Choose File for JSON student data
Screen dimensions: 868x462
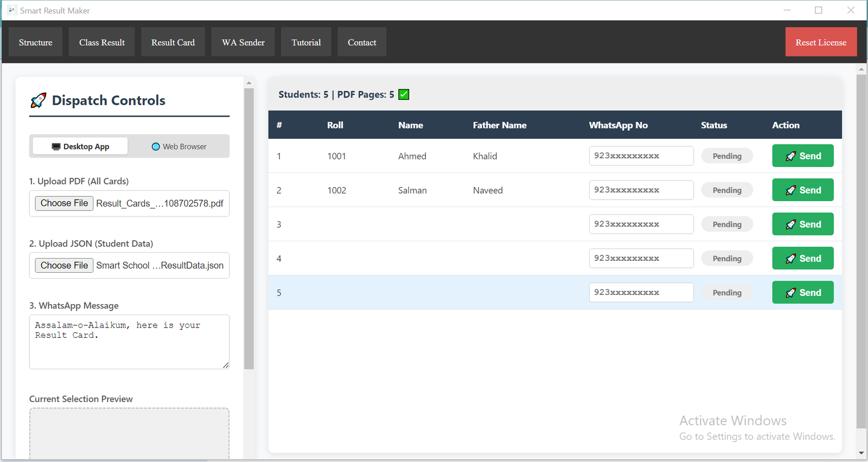(64, 266)
